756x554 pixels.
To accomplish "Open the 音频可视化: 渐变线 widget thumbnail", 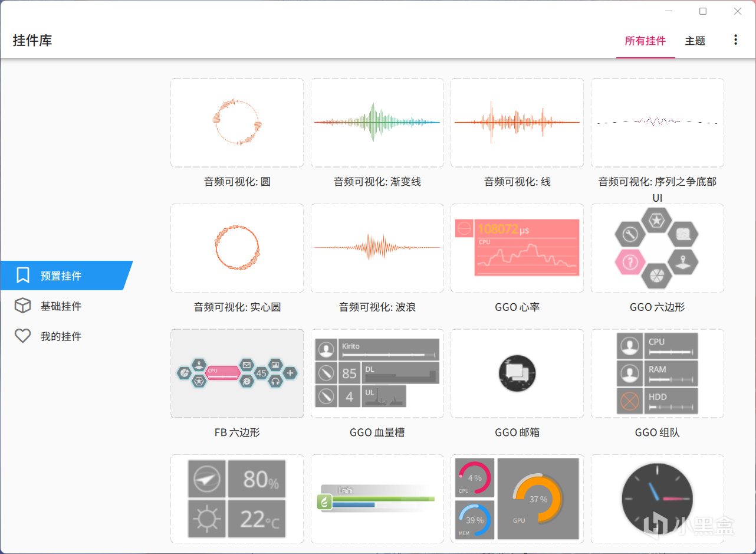I will click(377, 123).
